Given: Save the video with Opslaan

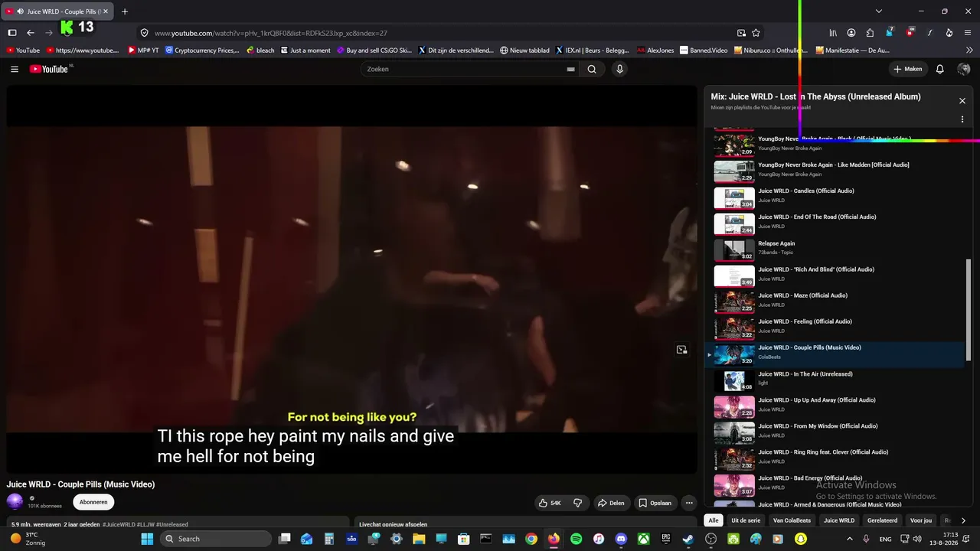Looking at the screenshot, I should (655, 503).
